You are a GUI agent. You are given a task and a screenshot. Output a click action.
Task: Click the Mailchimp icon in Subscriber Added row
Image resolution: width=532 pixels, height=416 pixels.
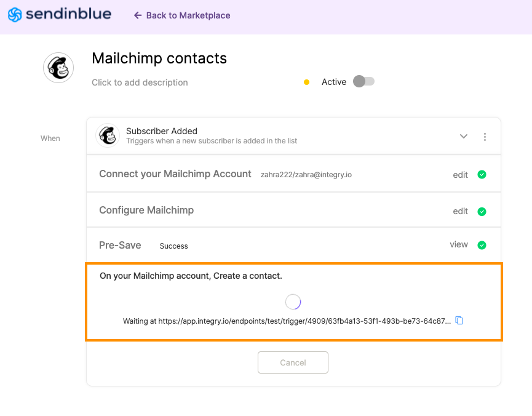pos(108,135)
